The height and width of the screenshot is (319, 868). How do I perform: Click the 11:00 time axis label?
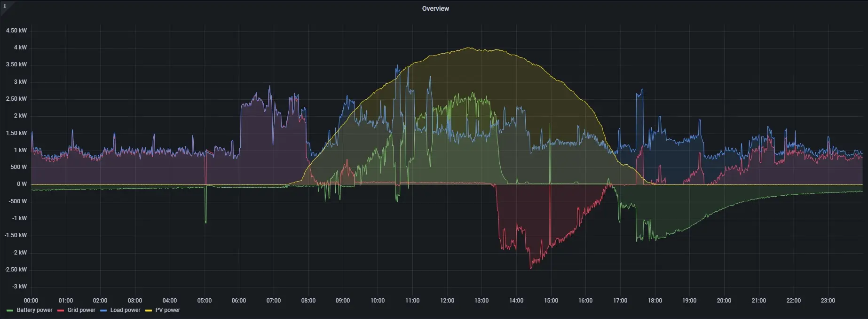pyautogui.click(x=412, y=301)
